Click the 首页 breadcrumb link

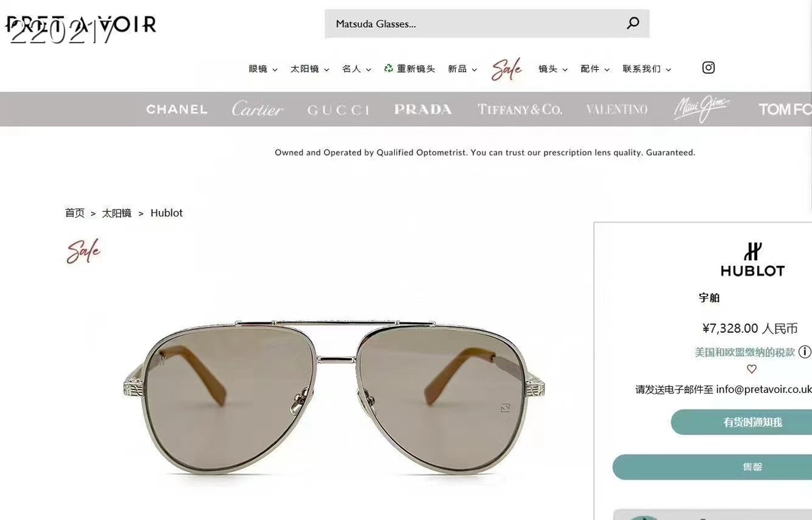click(x=74, y=213)
